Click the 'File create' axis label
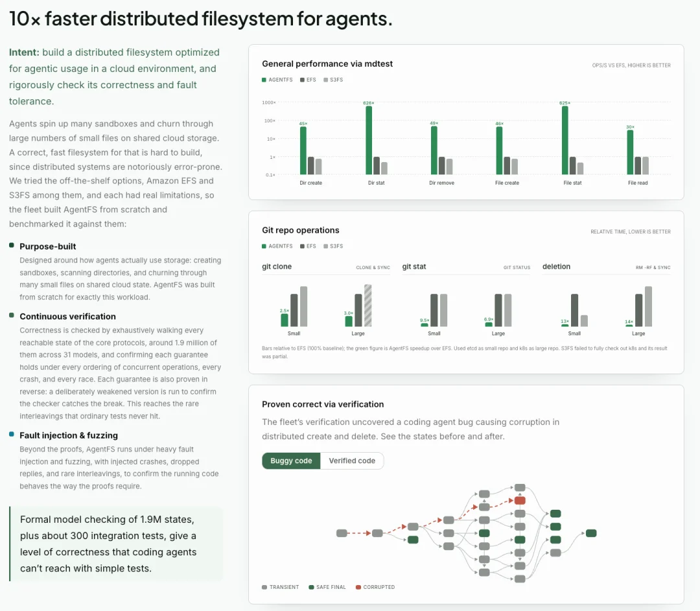 coord(507,183)
